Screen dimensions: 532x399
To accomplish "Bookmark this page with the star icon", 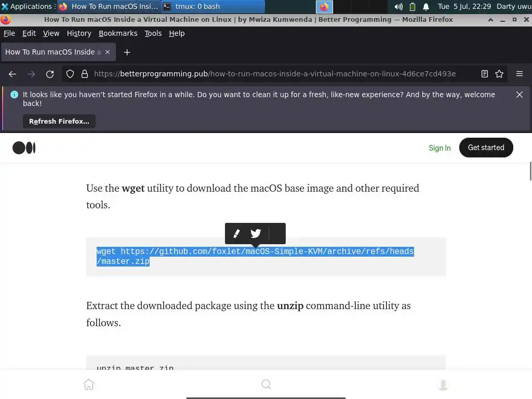I will tap(499, 74).
